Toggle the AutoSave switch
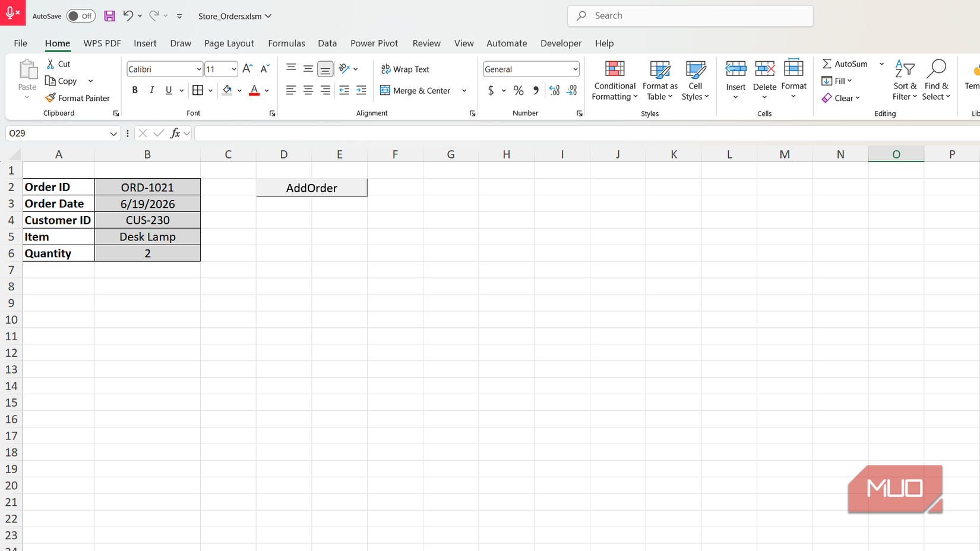Image resolution: width=980 pixels, height=551 pixels. coord(81,16)
